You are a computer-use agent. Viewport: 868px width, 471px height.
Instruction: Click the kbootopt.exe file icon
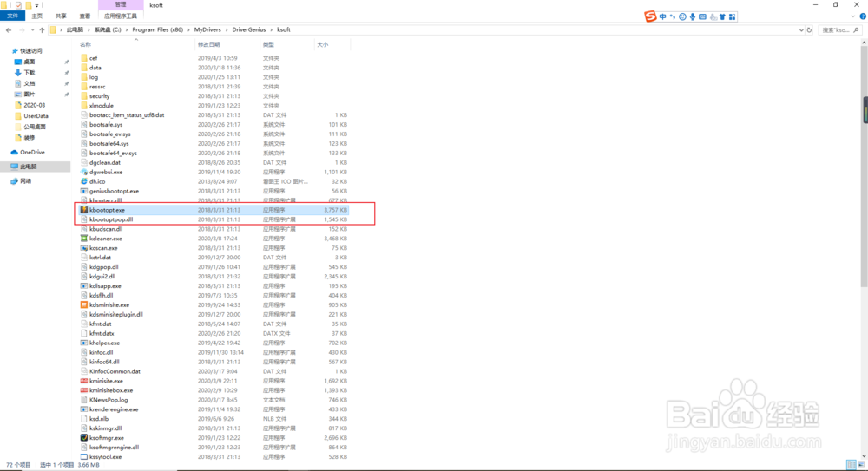pyautogui.click(x=84, y=210)
